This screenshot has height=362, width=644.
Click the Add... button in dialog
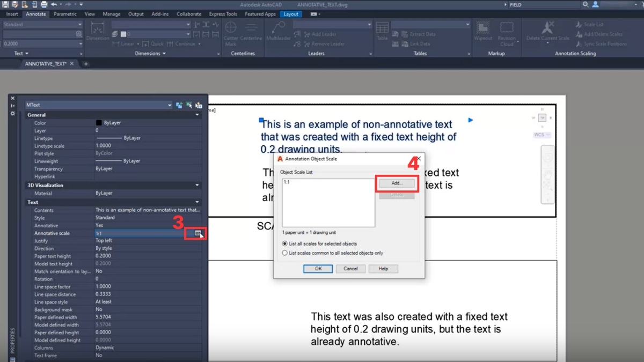pyautogui.click(x=397, y=183)
